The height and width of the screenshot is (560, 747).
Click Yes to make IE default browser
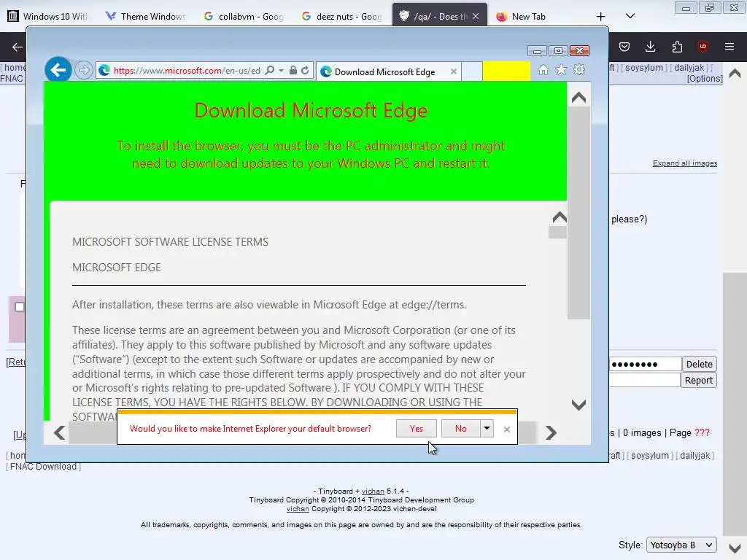coord(417,429)
